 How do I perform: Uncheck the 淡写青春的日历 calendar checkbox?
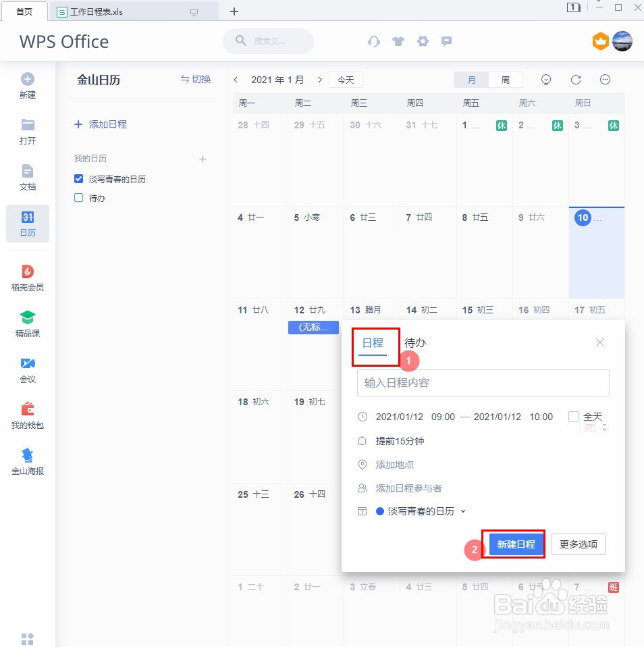[x=79, y=179]
